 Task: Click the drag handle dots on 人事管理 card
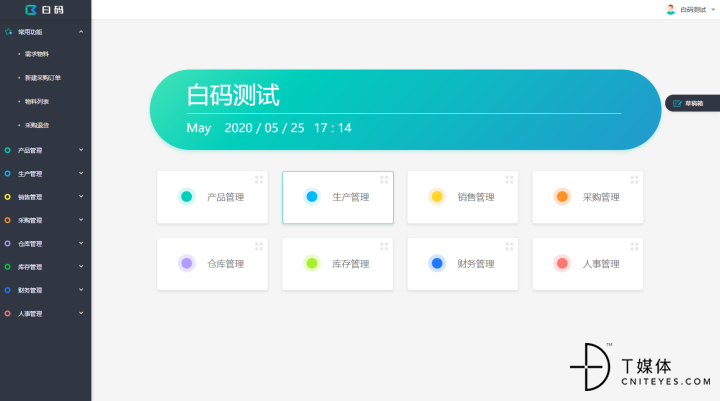pos(635,246)
